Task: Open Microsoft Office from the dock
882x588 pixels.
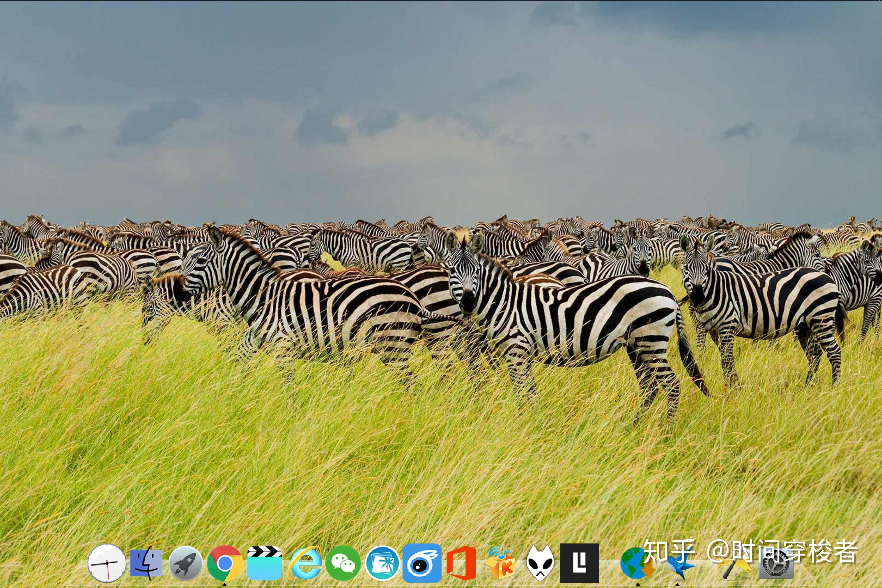Action: (x=461, y=563)
